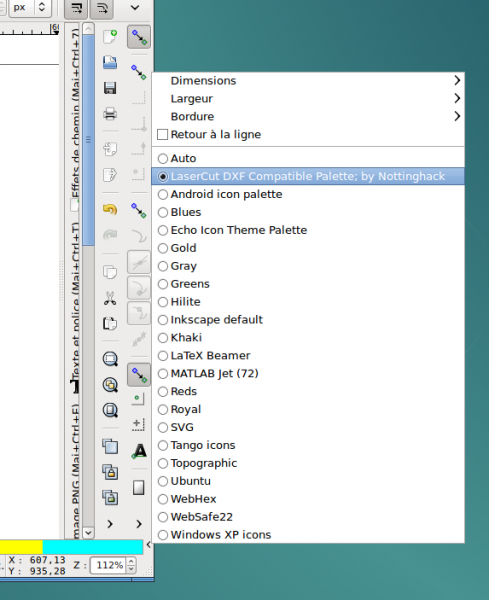Click the Export bitmap icon

[x=110, y=175]
